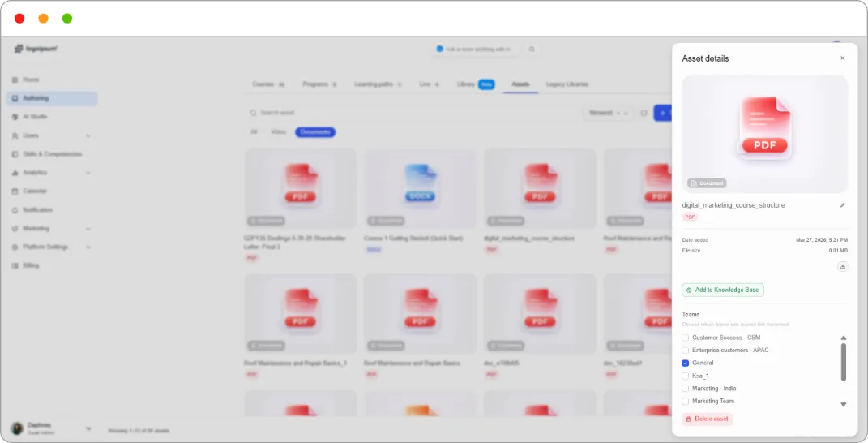Open Home in the left sidebar
The image size is (868, 443).
pos(31,80)
